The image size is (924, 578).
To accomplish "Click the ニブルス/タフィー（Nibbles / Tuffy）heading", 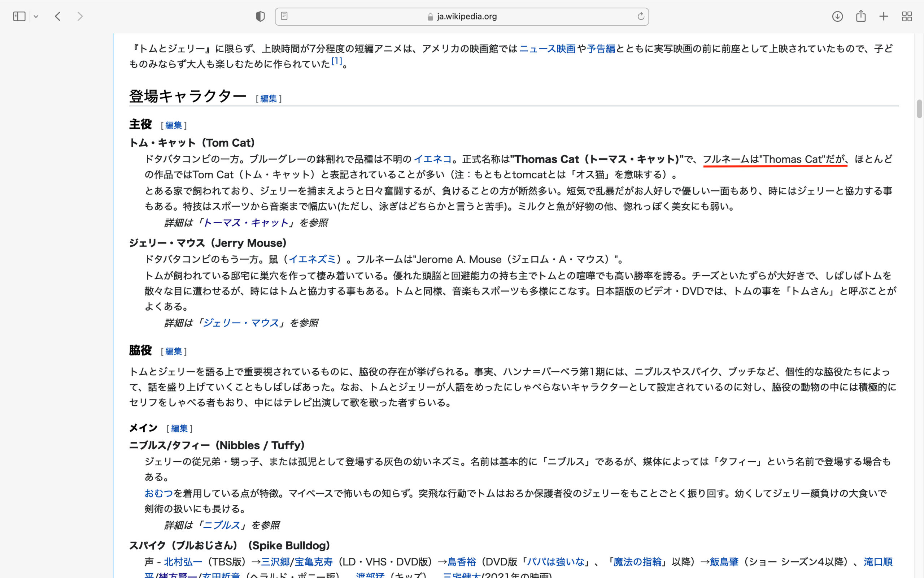I will click(217, 445).
